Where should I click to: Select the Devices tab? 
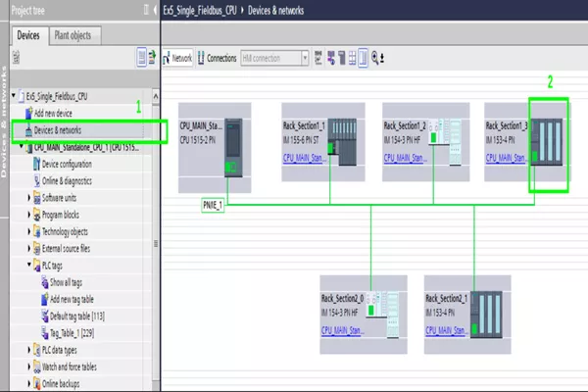coord(28,35)
